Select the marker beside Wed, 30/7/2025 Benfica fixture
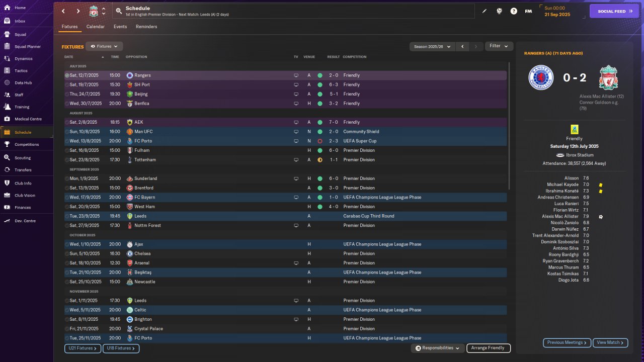The height and width of the screenshot is (362, 644). coord(67,104)
